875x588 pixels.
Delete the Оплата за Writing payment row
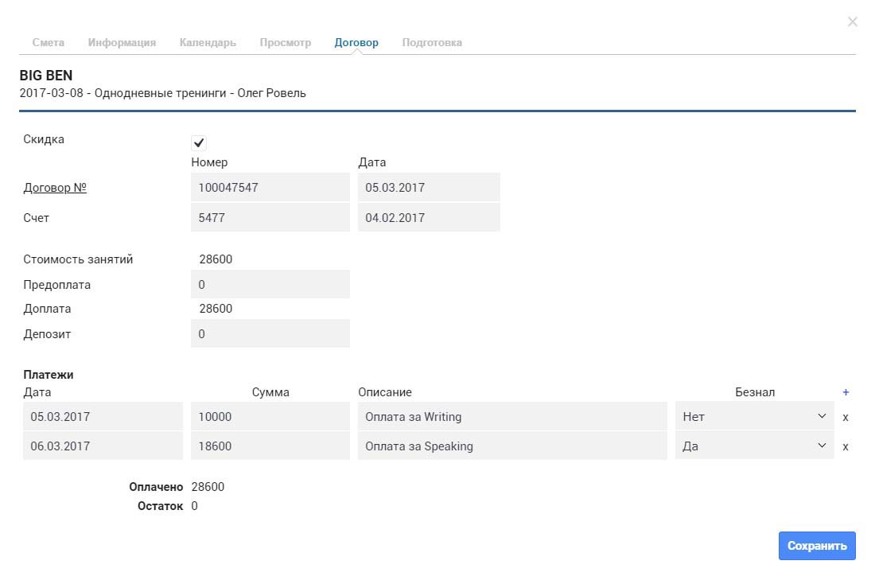click(x=846, y=417)
